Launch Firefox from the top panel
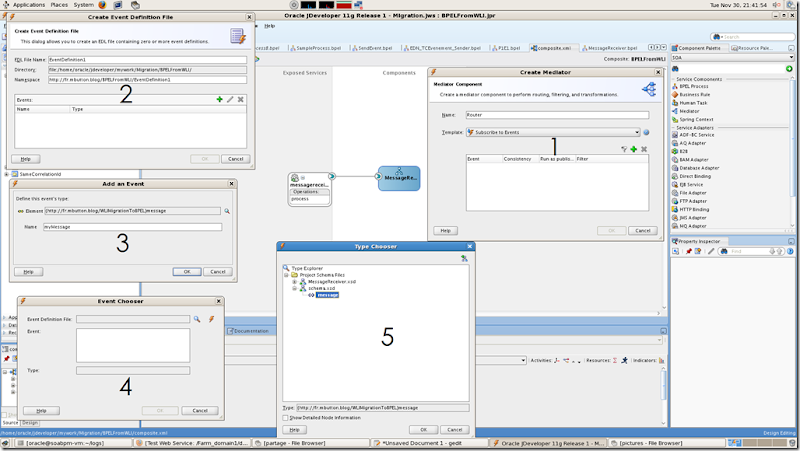 coord(103,5)
